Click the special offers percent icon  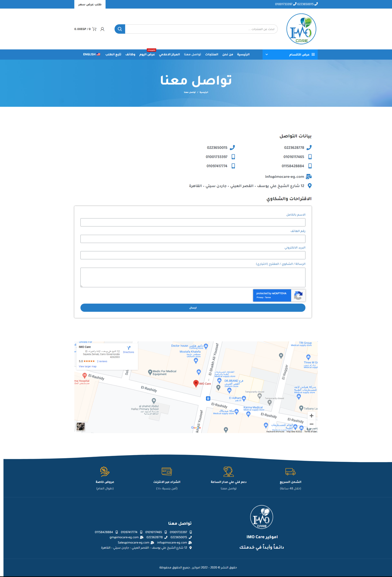point(105,471)
